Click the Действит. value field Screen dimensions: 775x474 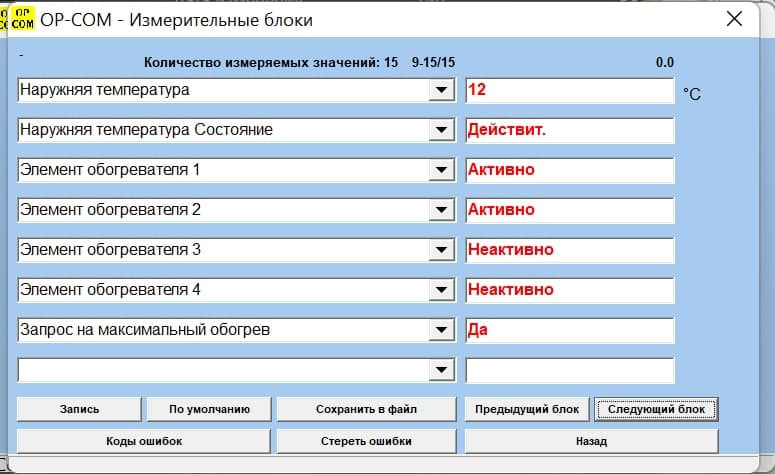tap(570, 130)
